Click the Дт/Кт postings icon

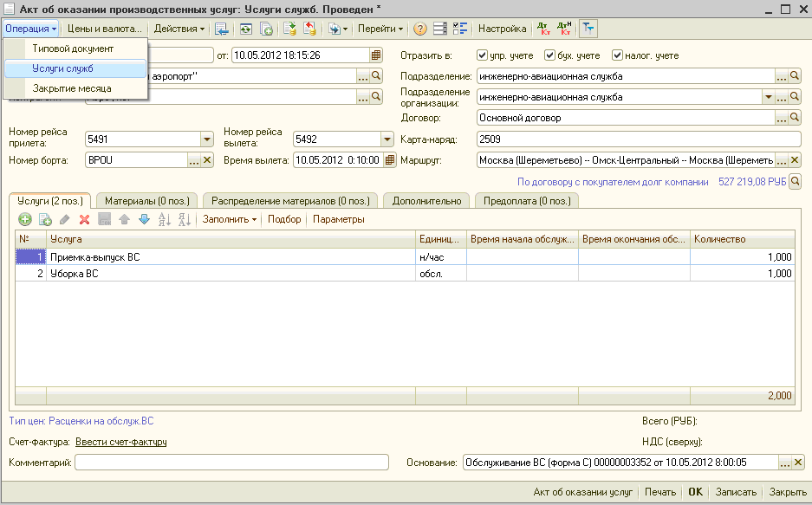click(544, 29)
